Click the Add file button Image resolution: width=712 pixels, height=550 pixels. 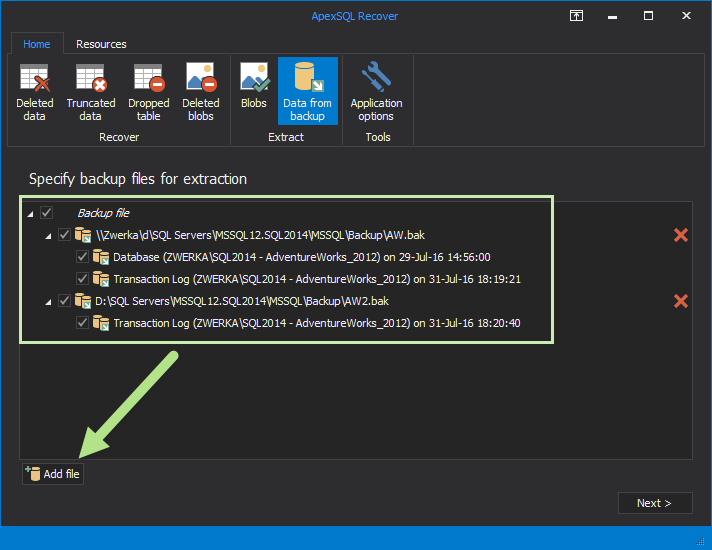coord(53,474)
